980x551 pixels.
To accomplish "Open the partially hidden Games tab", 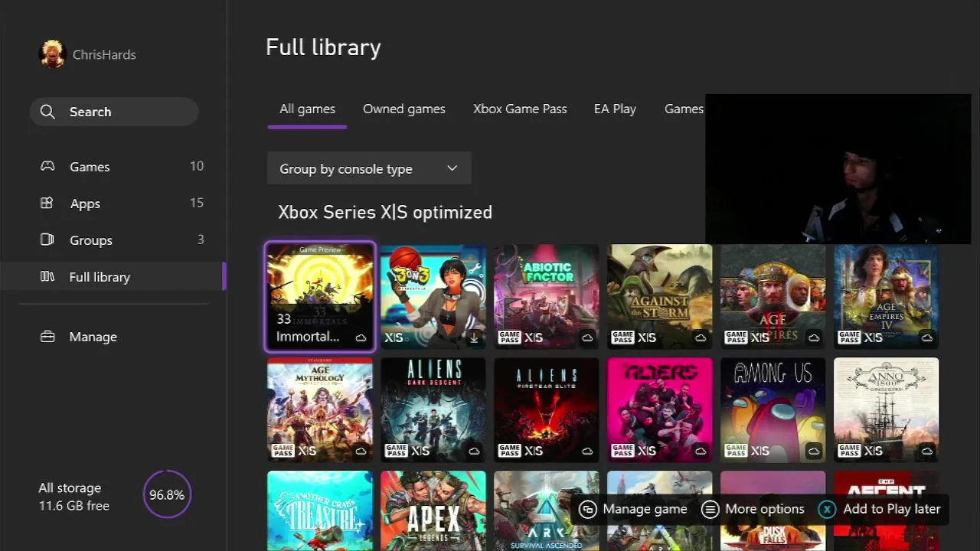I will pos(684,109).
